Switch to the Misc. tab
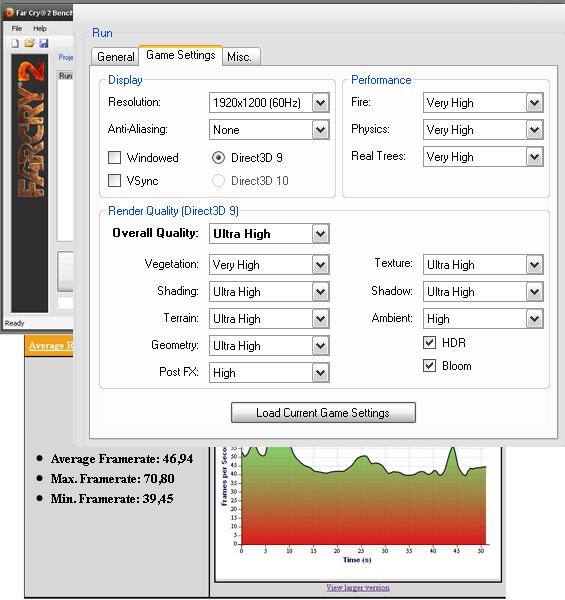Viewport: 565px width, 600px height. [239, 57]
